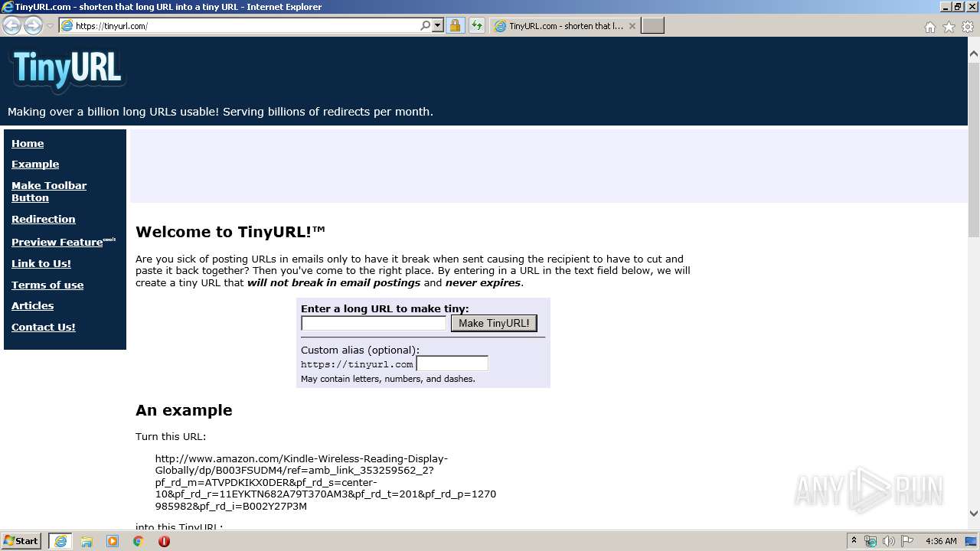
Task: Open File Explorer from taskbar
Action: [x=87, y=541]
